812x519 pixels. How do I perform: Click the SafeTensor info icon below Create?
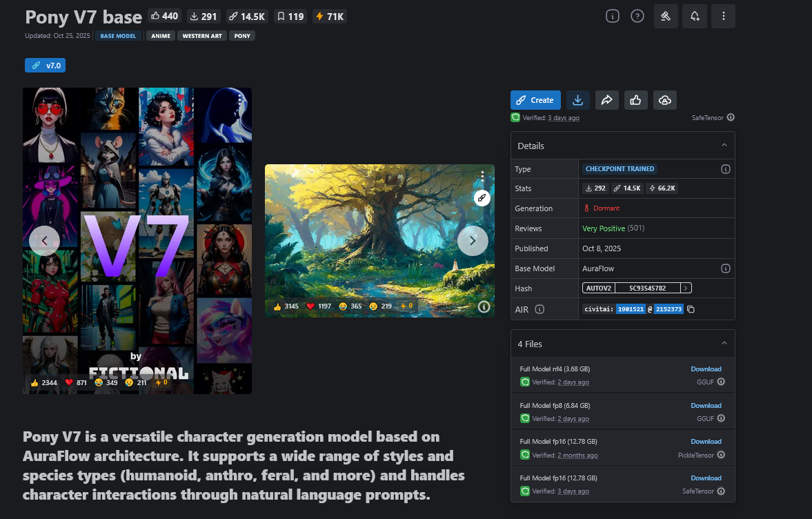[x=730, y=117]
